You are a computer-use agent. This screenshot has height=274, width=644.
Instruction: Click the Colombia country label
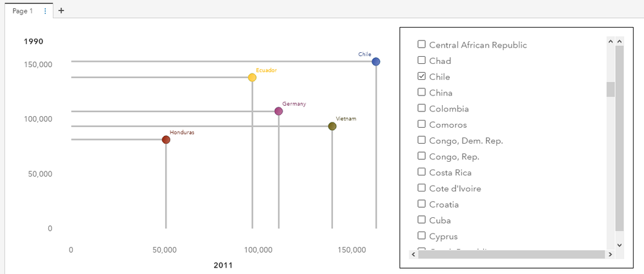point(448,109)
